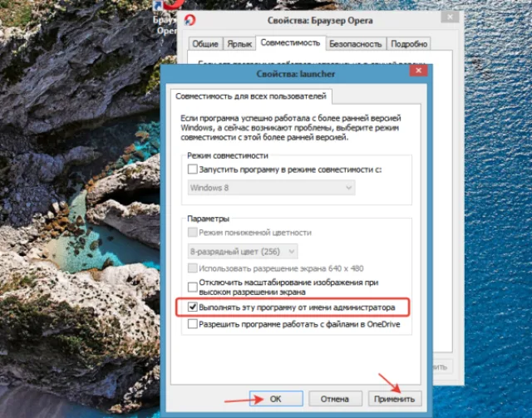Close the launcher properties dialog
This screenshot has height=418, width=532.
[418, 71]
